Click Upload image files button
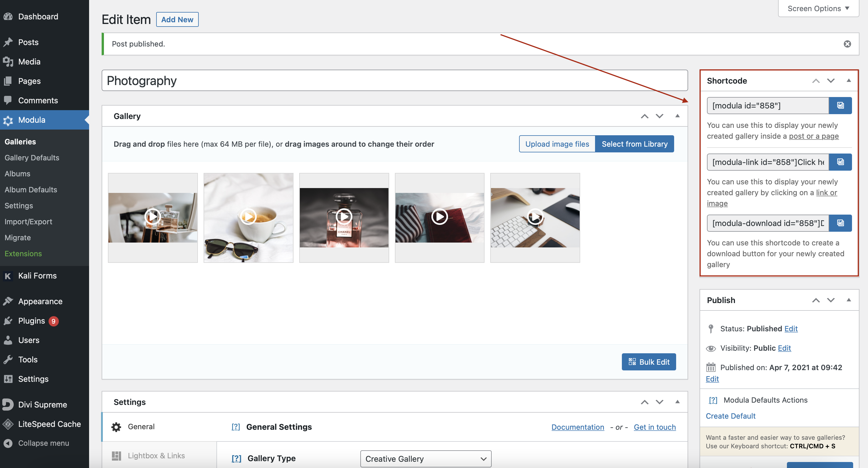The image size is (868, 468). point(557,144)
